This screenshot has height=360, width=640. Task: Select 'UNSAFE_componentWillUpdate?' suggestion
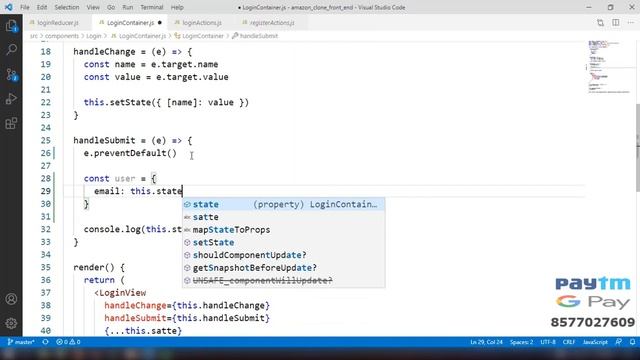pos(284,280)
